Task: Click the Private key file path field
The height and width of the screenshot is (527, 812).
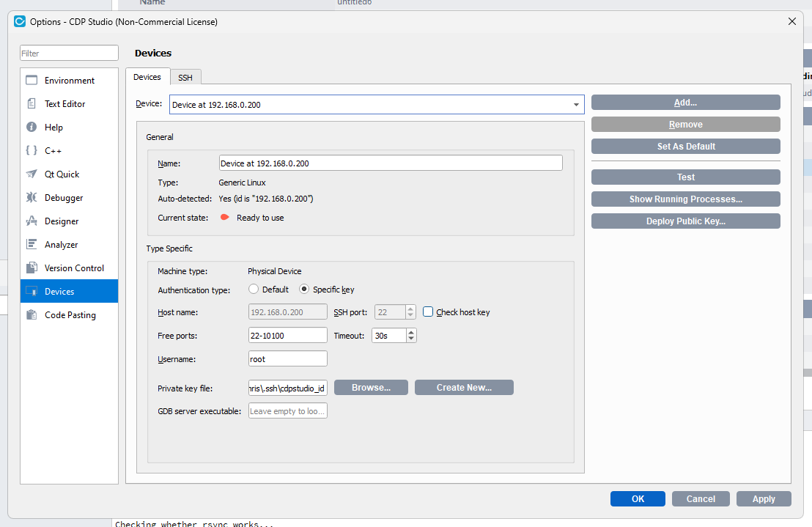Action: point(288,388)
